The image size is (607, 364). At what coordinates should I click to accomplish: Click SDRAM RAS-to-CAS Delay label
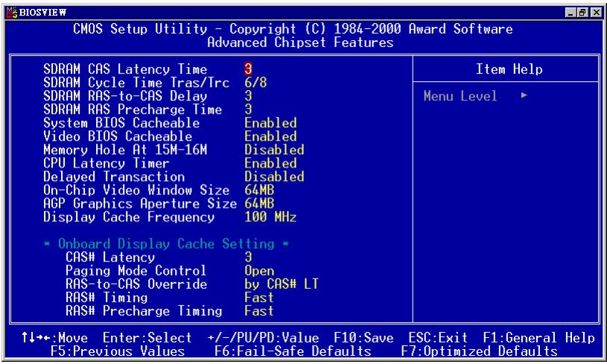[x=125, y=96]
